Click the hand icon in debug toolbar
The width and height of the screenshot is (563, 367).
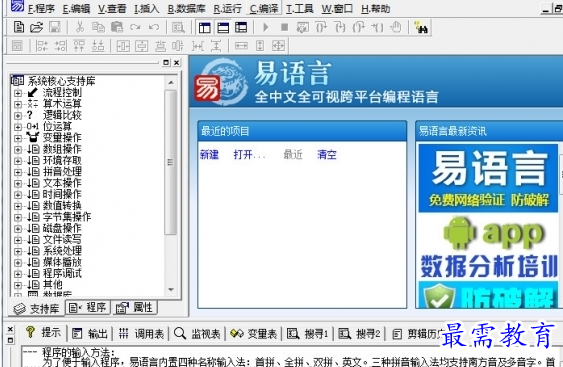[x=396, y=27]
